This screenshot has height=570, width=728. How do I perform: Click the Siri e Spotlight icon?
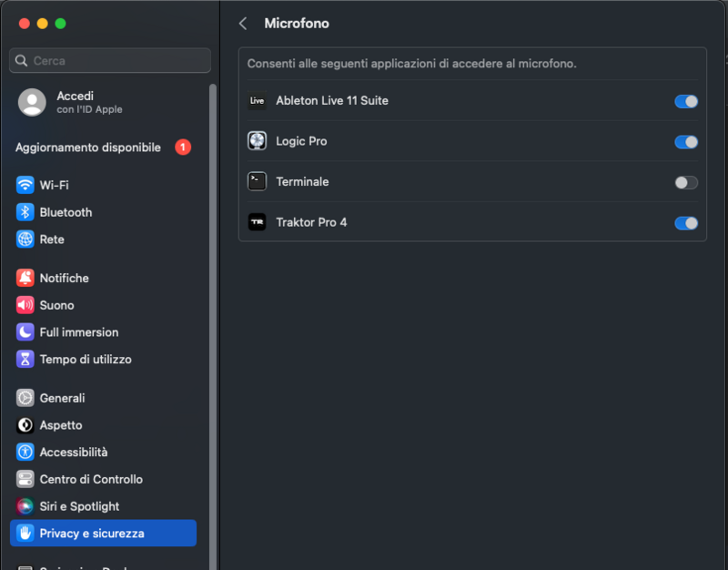pos(25,506)
